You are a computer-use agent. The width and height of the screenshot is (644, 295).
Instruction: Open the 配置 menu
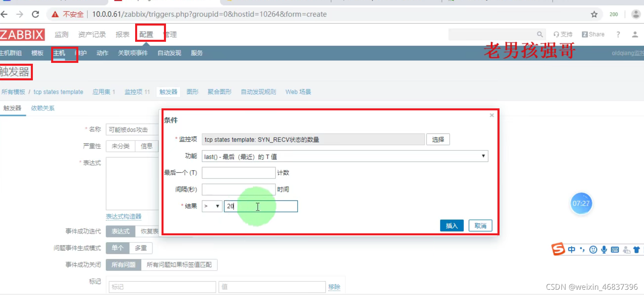pos(146,34)
